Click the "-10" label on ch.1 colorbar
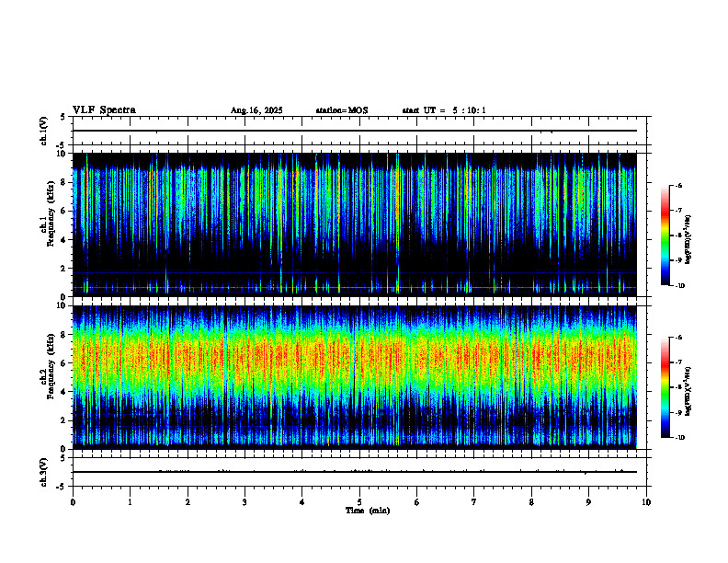 coord(680,286)
